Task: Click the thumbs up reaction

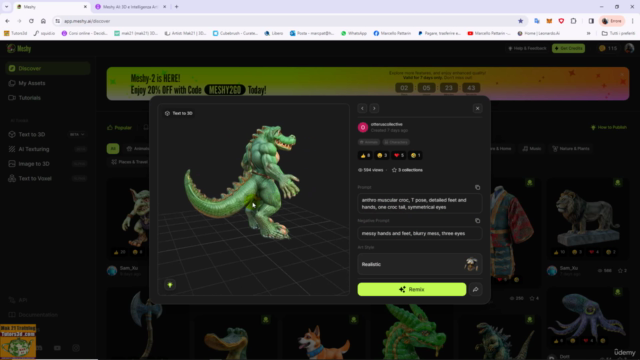Action: click(x=364, y=156)
